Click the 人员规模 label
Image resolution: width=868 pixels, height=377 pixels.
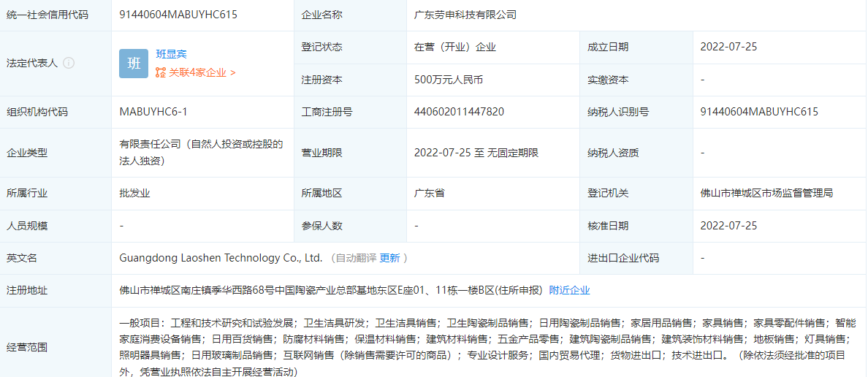tap(26, 225)
